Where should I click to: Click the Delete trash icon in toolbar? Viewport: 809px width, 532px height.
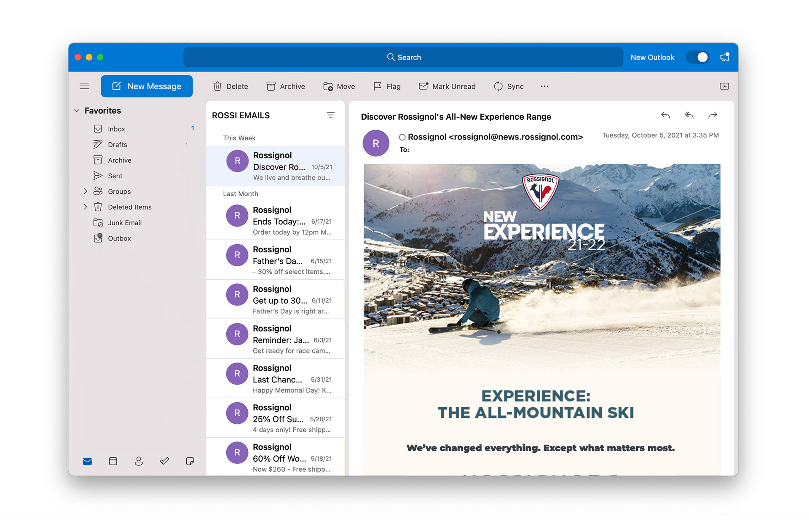[217, 86]
